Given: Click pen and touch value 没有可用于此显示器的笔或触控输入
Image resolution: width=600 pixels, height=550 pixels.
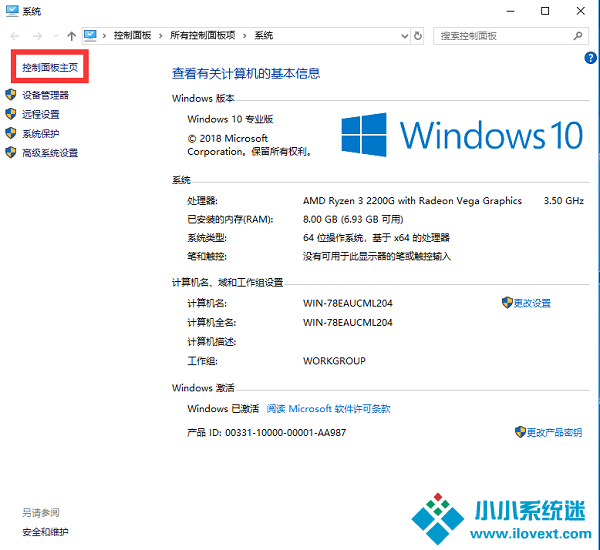Looking at the screenshot, I should point(377,256).
